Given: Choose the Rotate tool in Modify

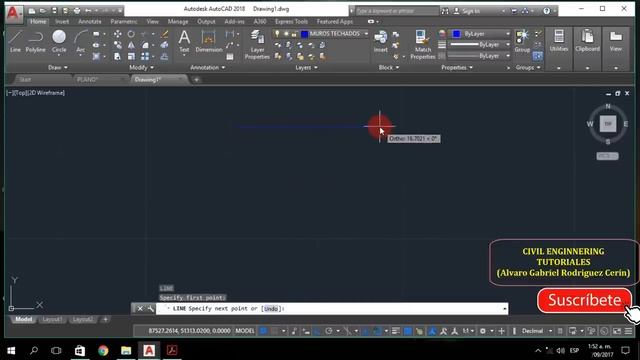Looking at the screenshot, I should coord(131,34).
